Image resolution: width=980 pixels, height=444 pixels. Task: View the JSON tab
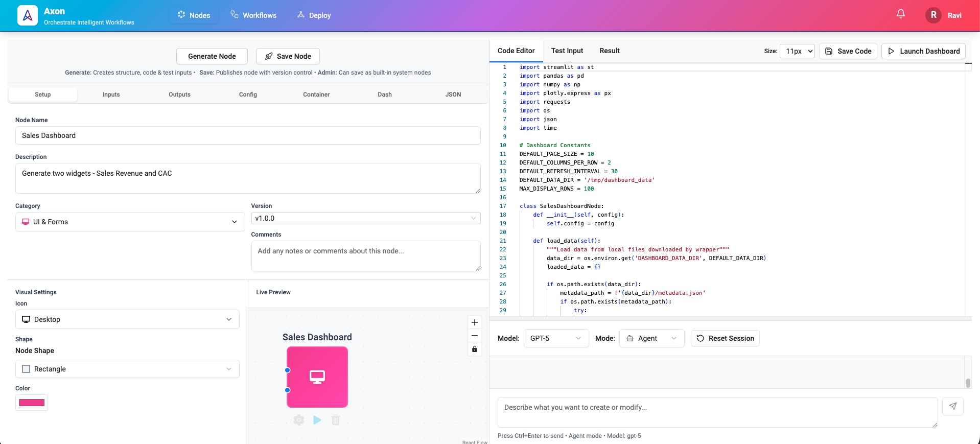pyautogui.click(x=453, y=95)
